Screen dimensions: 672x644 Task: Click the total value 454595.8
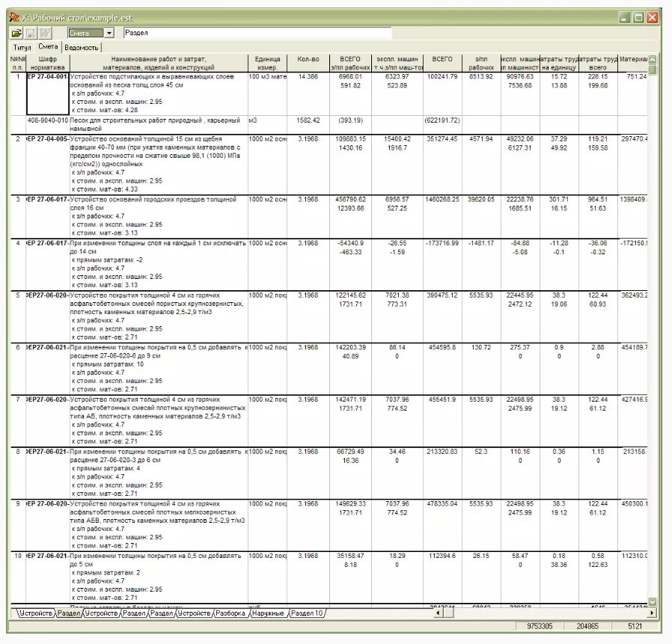coord(442,348)
